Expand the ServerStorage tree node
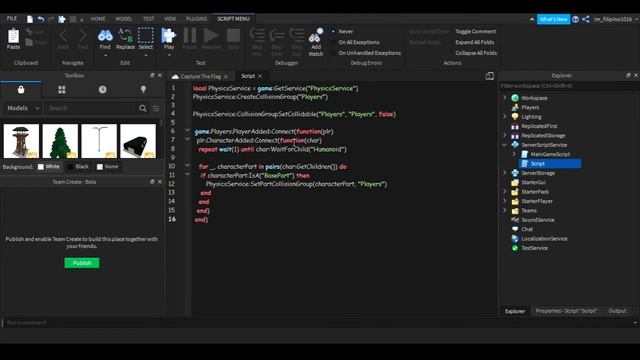The image size is (640, 360). [x=504, y=173]
